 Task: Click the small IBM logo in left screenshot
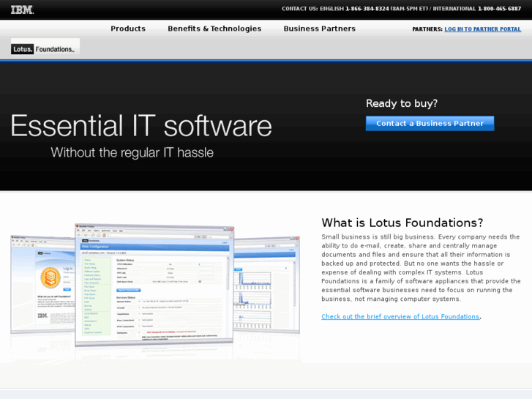[42, 315]
